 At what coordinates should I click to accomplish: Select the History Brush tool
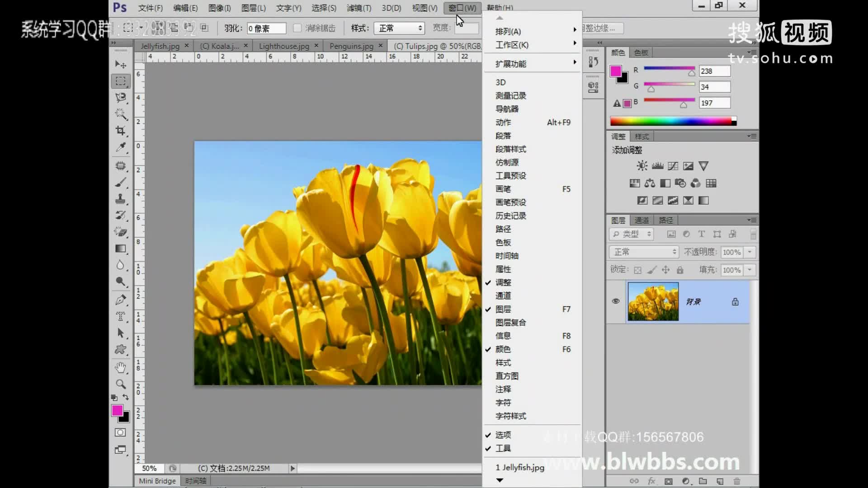tap(120, 215)
